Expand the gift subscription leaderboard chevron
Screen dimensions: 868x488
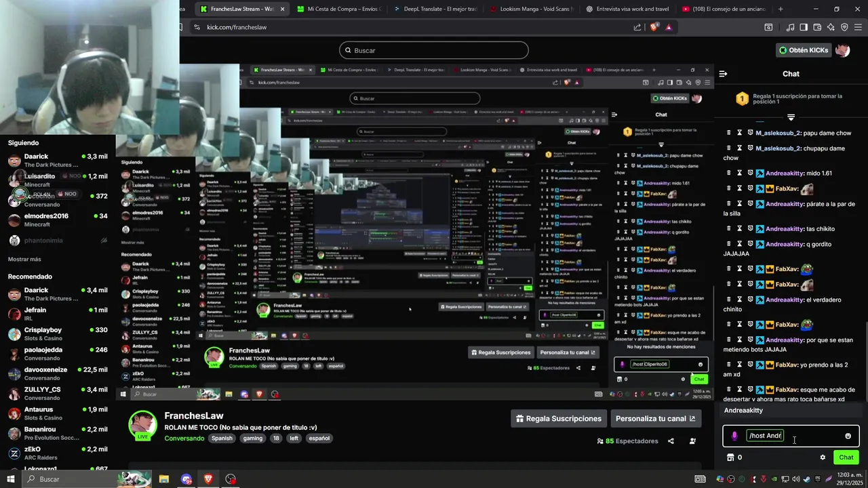791,118
